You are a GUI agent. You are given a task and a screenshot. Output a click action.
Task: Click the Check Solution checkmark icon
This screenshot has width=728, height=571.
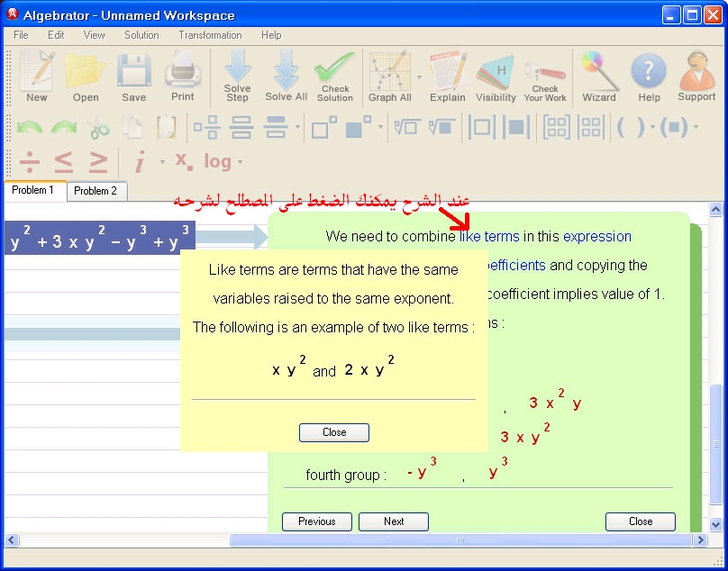334,76
